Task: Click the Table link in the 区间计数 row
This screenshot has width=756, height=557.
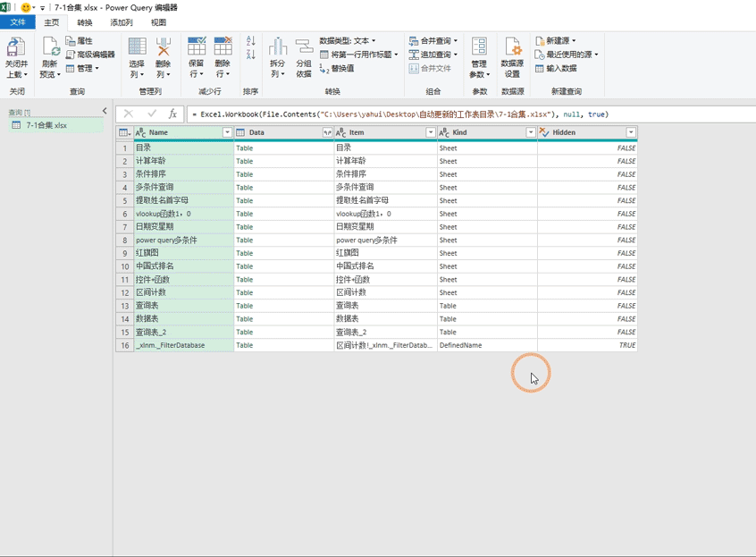Action: pyautogui.click(x=245, y=292)
